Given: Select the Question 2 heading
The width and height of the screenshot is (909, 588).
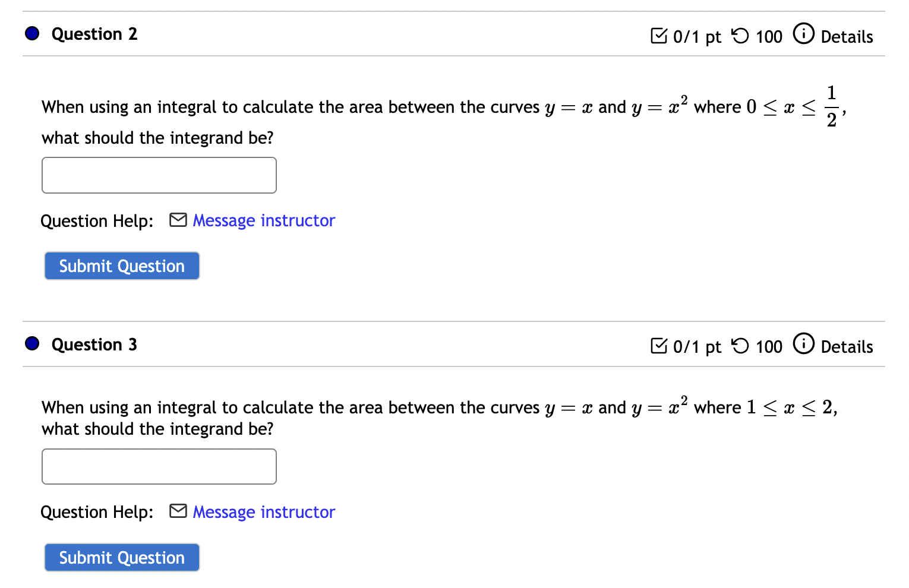Looking at the screenshot, I should click(94, 34).
